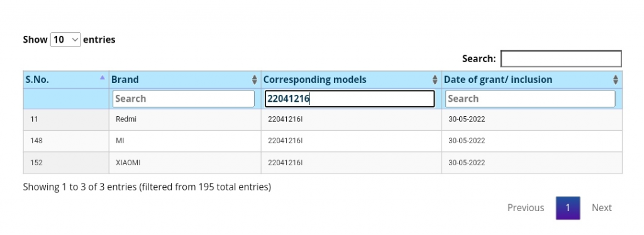Focus the Brand column search field
The height and width of the screenshot is (235, 644).
tap(184, 99)
